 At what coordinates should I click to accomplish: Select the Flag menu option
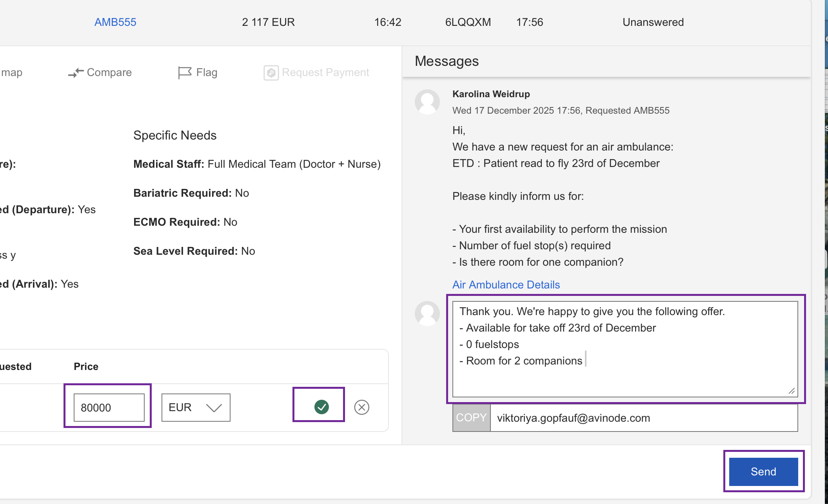pos(207,73)
